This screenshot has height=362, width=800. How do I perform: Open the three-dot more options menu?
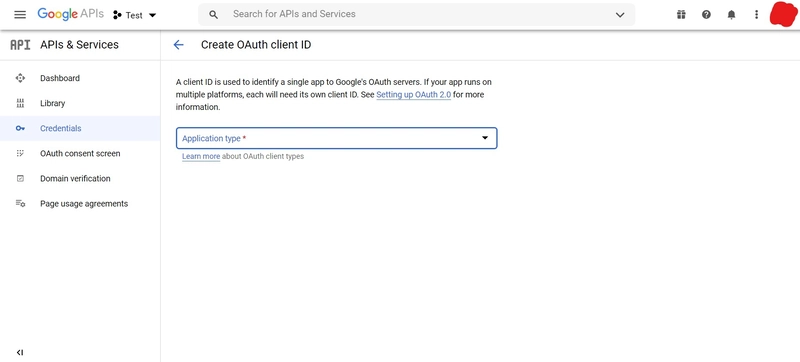(x=756, y=15)
